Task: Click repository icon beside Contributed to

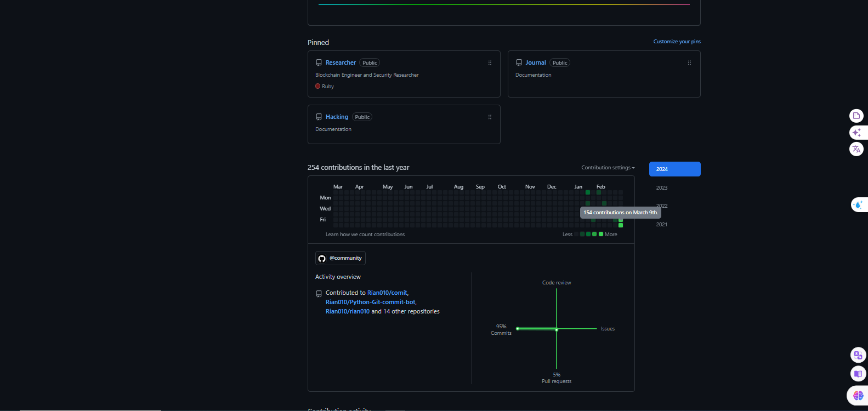Action: [x=319, y=294]
